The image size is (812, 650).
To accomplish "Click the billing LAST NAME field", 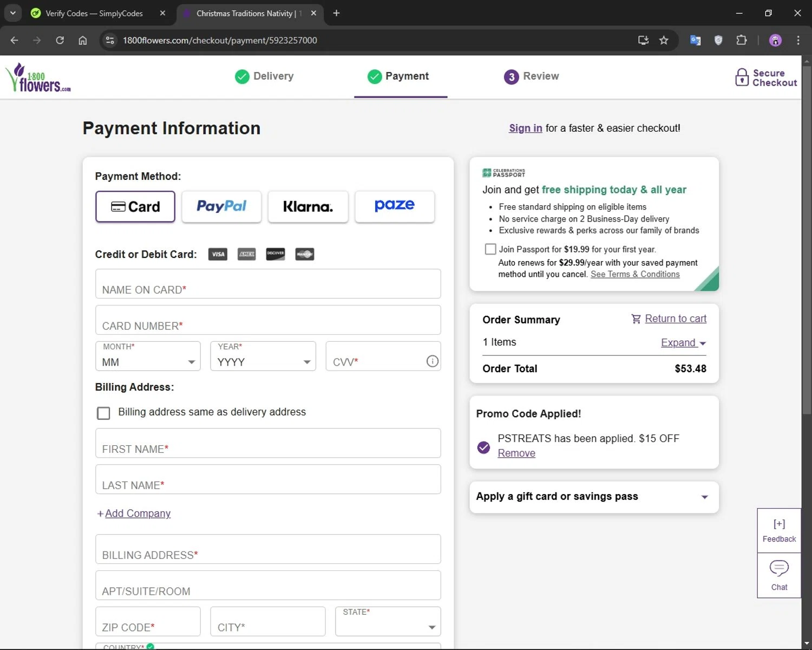I will 268,479.
